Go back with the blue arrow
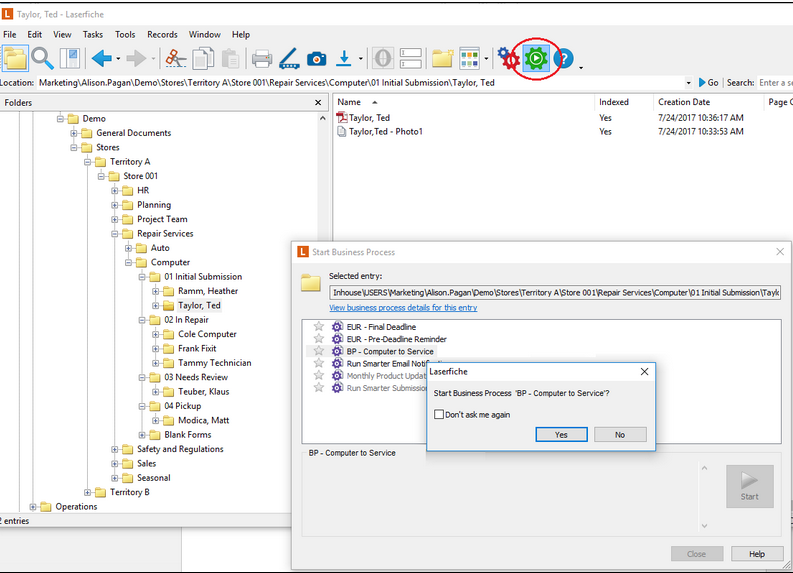 (x=102, y=59)
